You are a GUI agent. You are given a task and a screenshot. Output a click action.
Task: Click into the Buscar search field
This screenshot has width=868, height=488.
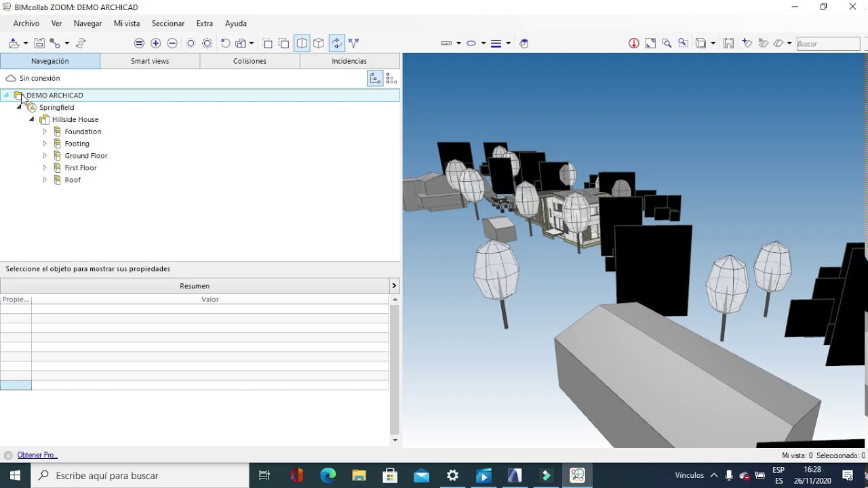(827, 43)
